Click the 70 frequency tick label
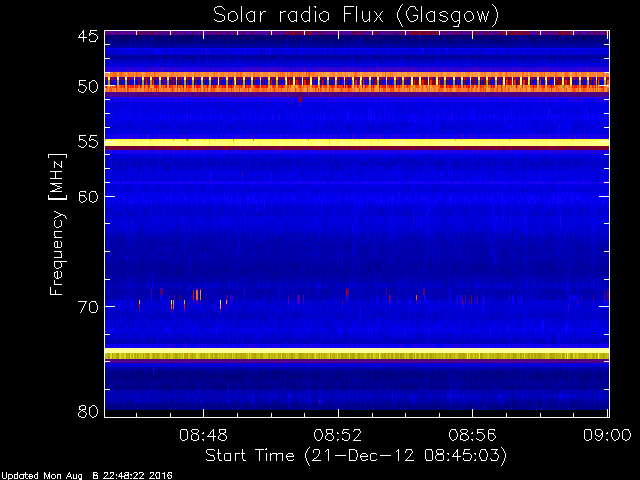 tap(88, 307)
